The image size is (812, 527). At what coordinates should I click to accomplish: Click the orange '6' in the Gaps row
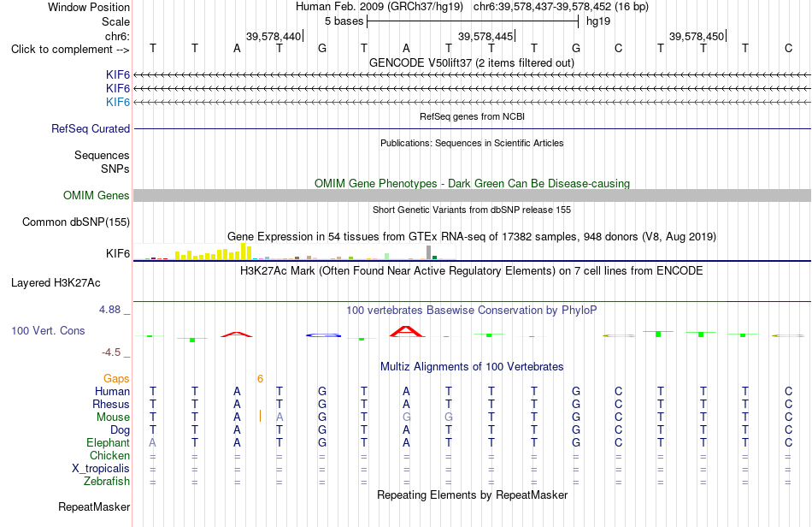[260, 379]
